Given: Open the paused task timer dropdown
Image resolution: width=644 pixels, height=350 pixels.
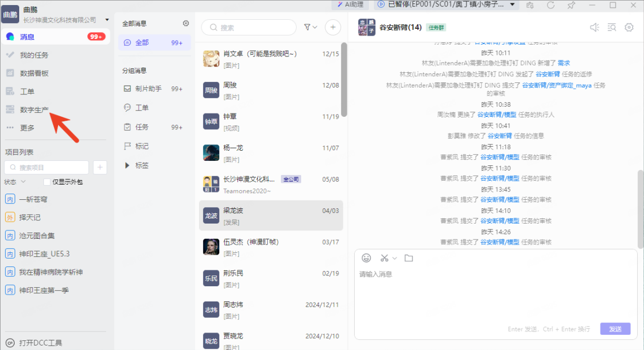Looking at the screenshot, I should click(512, 5).
